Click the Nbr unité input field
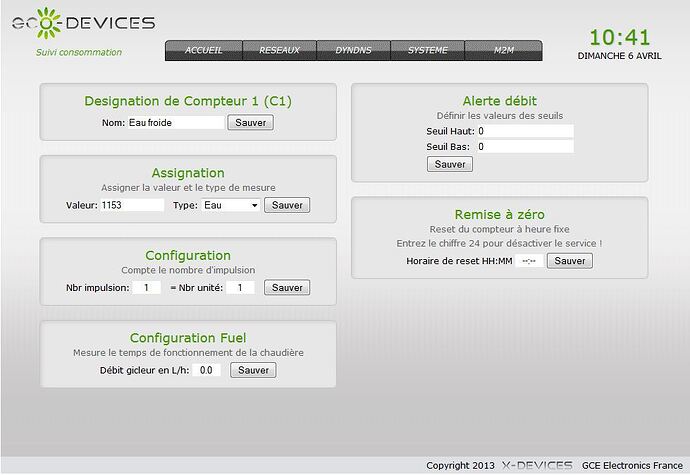690x475 pixels. (240, 288)
